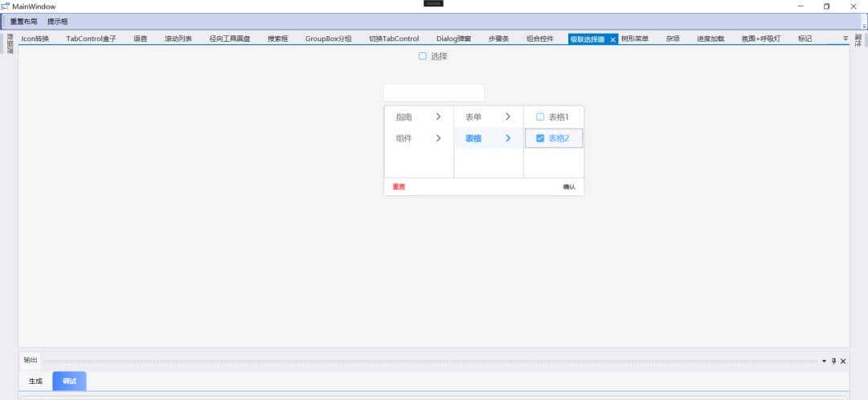Go to the 步骤条 tab
Screen dimensions: 868x400
coord(499,39)
